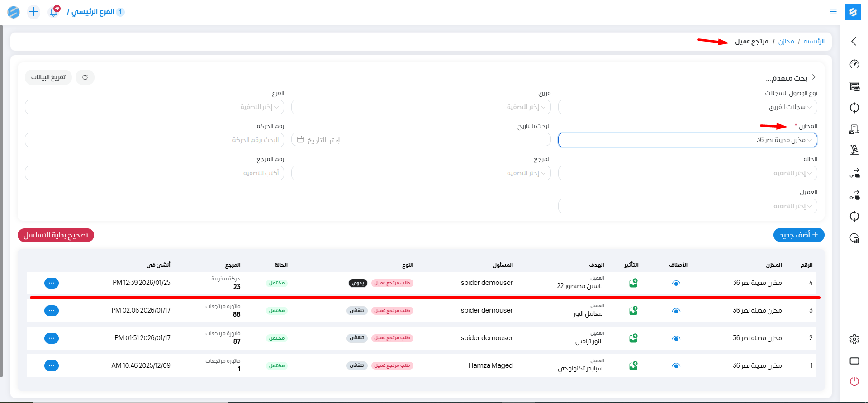868x403 pixels.
Task: Open the مخازن breadcrumb link
Action: pos(786,42)
